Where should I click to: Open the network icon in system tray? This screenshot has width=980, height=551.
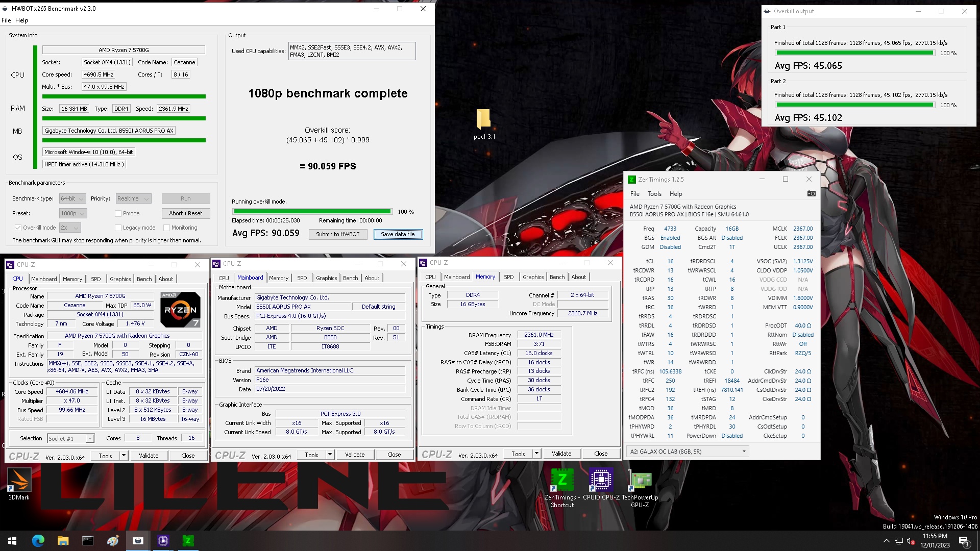pos(899,541)
